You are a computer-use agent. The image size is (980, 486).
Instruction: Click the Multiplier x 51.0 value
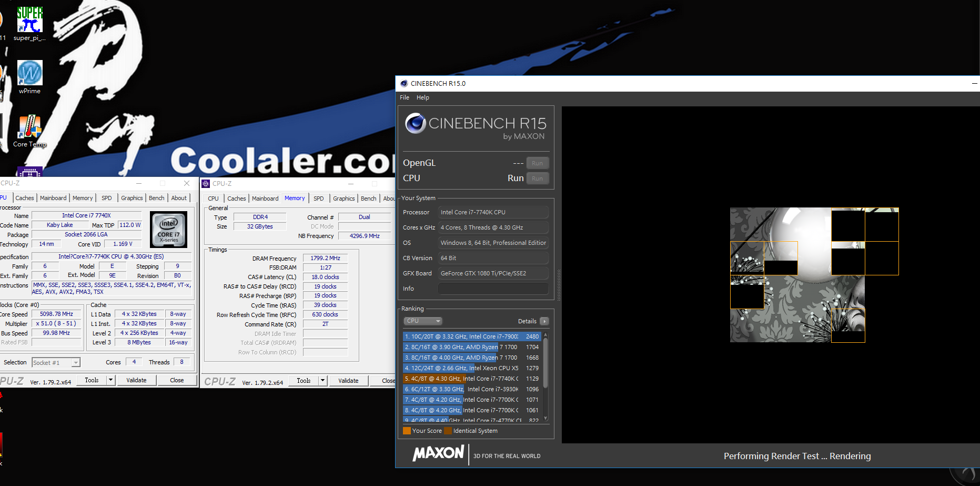56,323
